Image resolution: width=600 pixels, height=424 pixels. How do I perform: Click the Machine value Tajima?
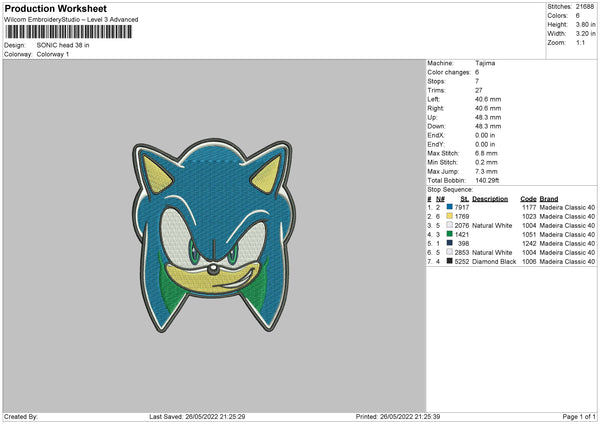click(x=484, y=63)
